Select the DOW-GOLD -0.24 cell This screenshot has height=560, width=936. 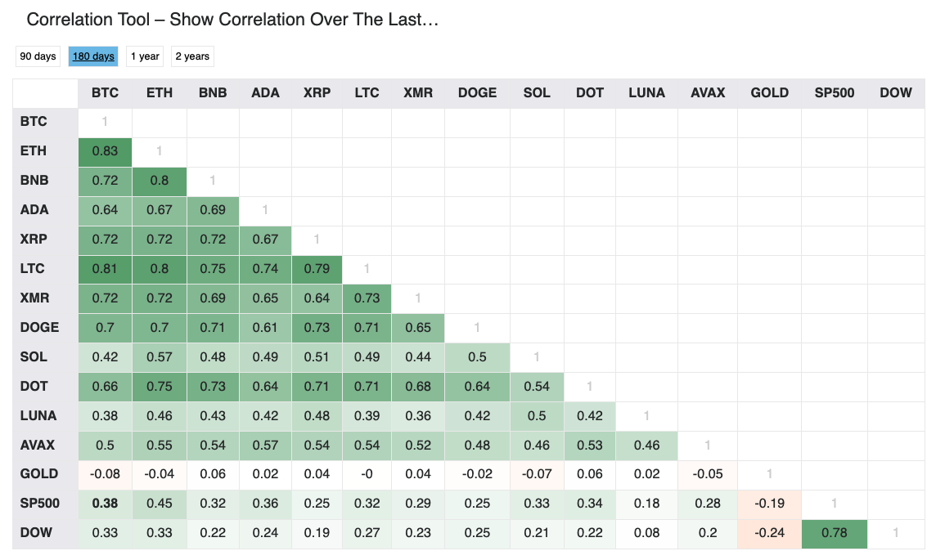point(769,533)
